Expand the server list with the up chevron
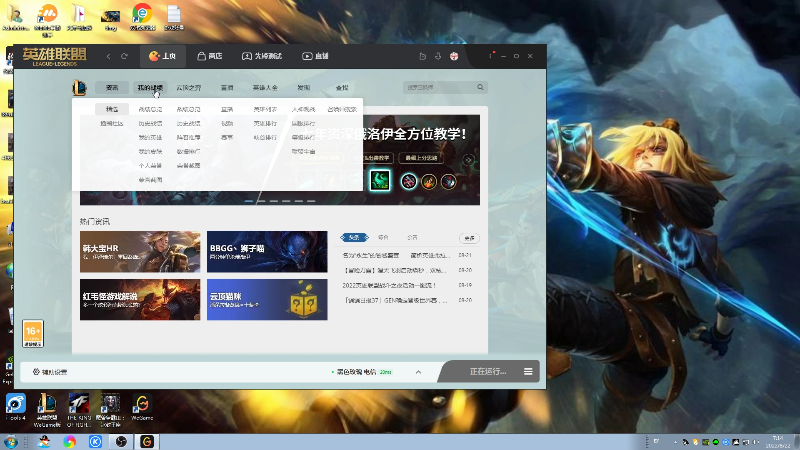This screenshot has height=450, width=800. tap(418, 372)
